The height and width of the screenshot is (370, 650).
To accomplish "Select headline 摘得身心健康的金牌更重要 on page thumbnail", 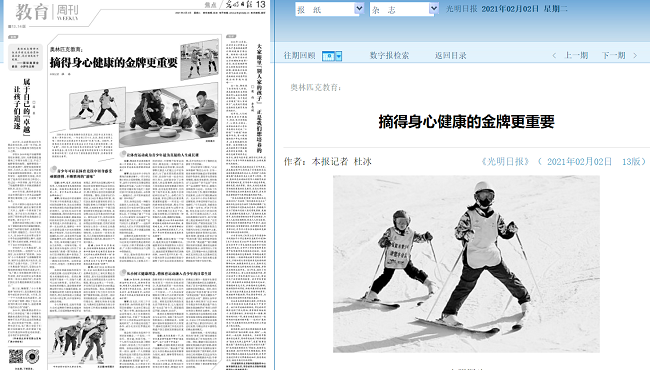I will pos(114,63).
